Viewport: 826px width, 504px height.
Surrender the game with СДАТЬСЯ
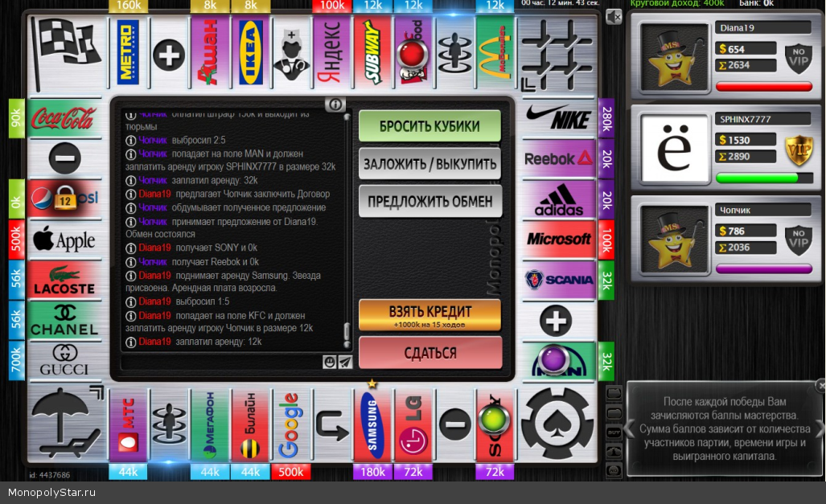coord(429,352)
